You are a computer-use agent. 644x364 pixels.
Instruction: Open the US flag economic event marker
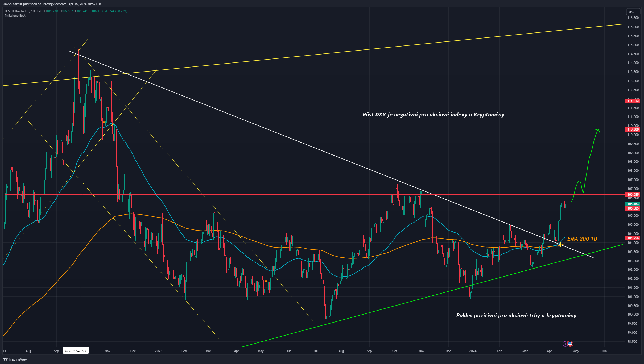pos(570,344)
